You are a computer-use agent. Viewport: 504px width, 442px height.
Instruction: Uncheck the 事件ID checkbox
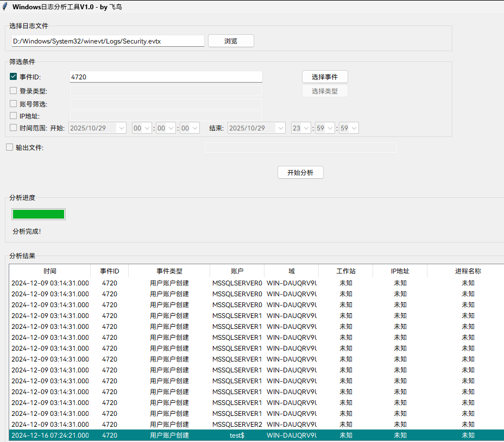(x=13, y=77)
